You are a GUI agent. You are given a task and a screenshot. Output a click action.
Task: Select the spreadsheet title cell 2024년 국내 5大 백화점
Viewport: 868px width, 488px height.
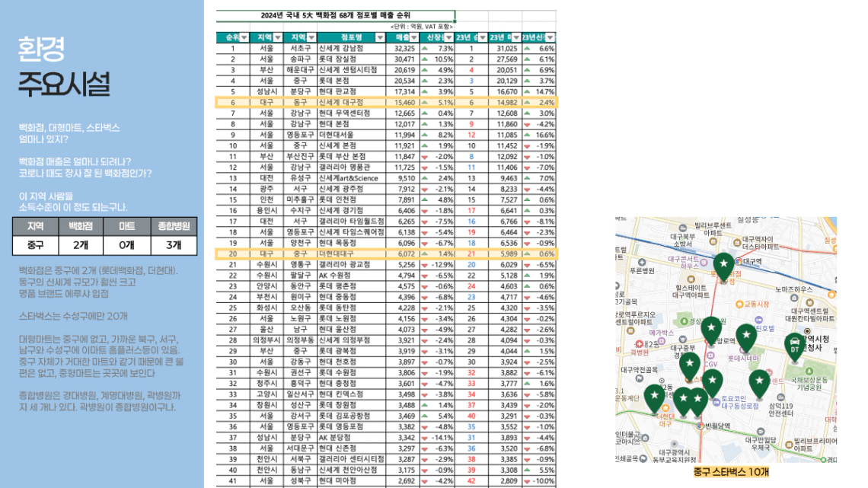[336, 15]
